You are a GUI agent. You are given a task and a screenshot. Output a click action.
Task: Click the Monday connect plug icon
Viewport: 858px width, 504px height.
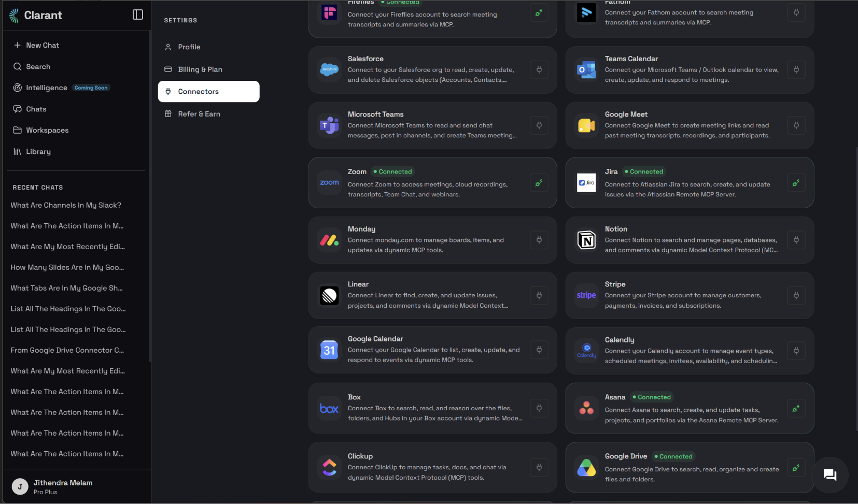tap(539, 240)
